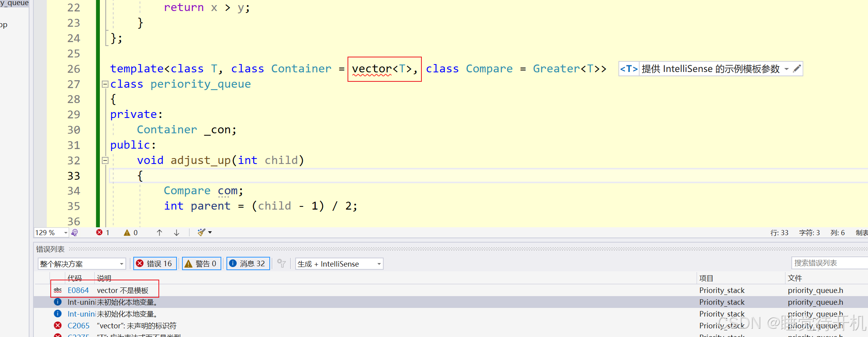This screenshot has height=337, width=868.
Task: Sort by the 项目 column header
Action: coord(706,278)
